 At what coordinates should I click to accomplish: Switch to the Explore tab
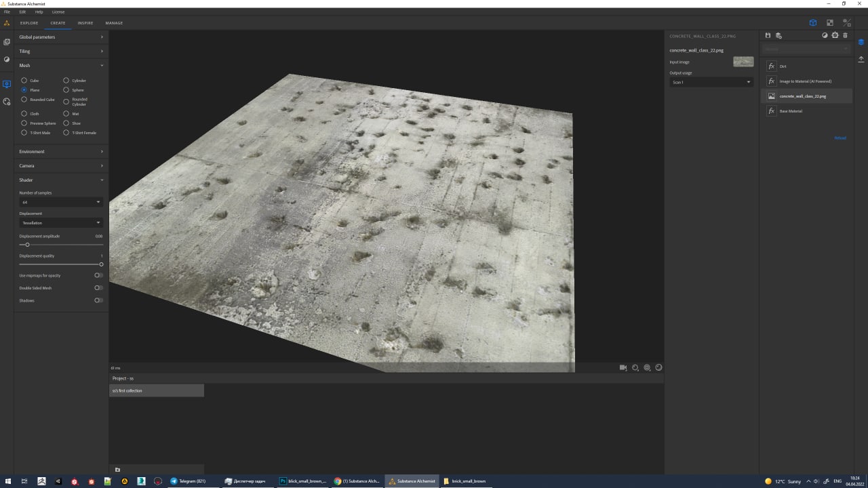[29, 23]
